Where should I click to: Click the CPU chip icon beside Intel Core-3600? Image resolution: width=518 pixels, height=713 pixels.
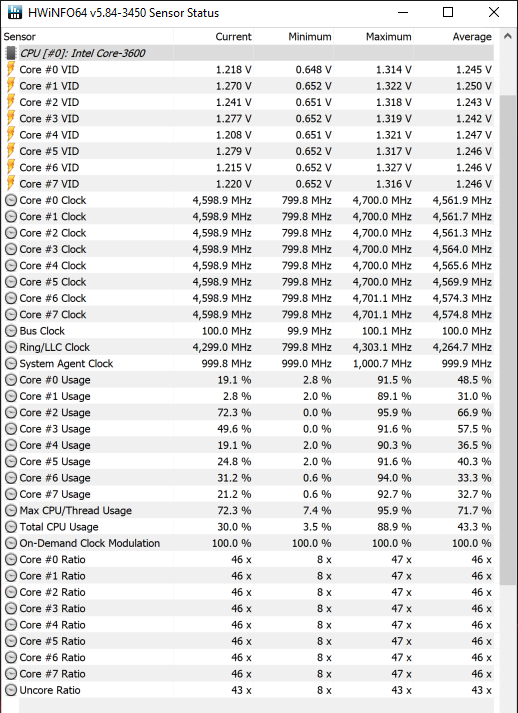11,53
